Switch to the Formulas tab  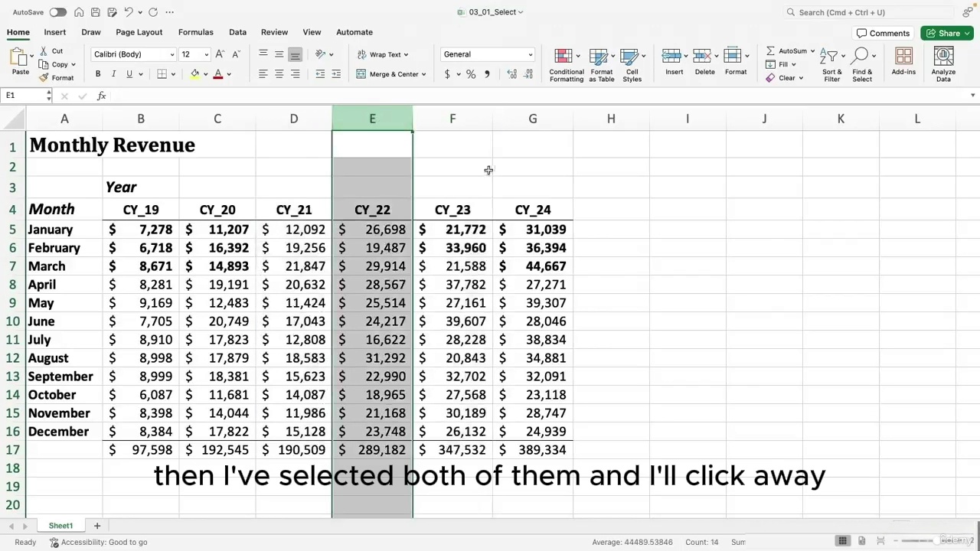196,32
